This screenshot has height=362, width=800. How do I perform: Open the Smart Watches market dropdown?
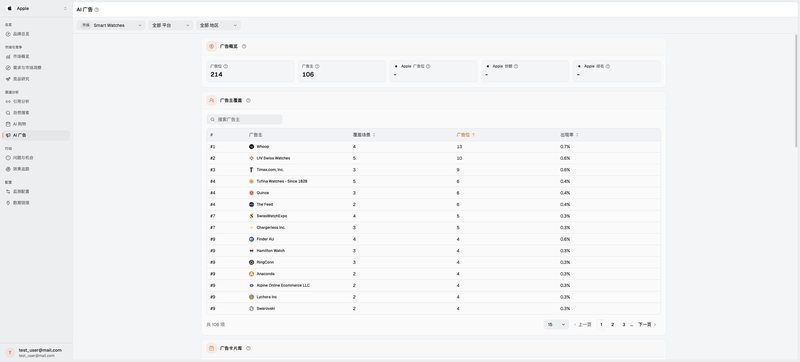111,25
